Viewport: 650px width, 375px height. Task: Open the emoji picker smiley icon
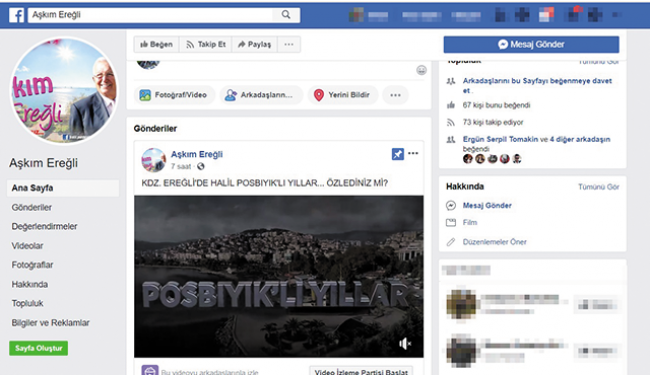pyautogui.click(x=421, y=70)
